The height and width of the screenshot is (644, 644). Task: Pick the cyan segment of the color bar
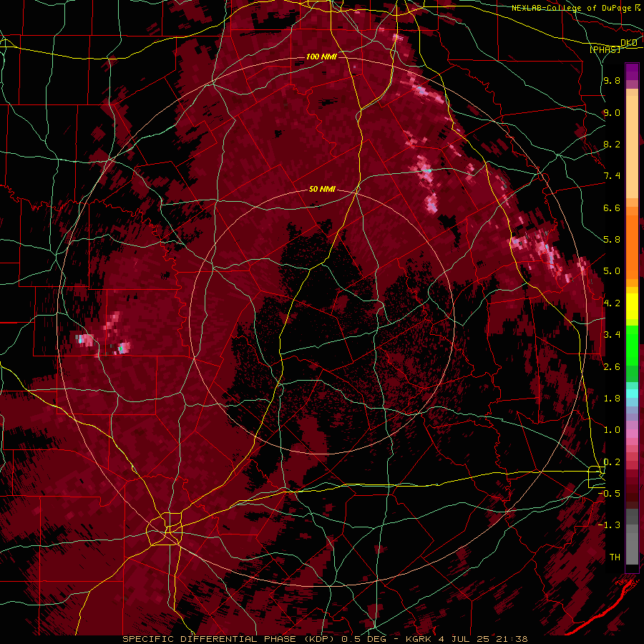632,394
